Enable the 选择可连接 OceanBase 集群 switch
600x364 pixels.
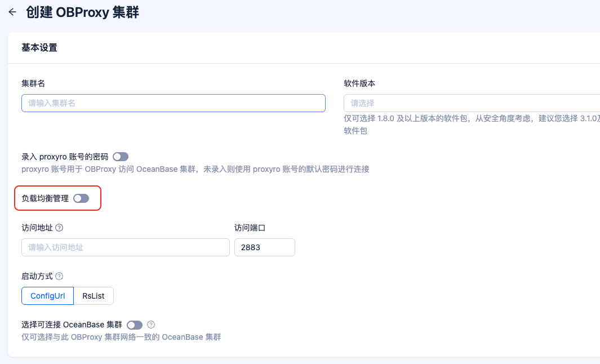(134, 325)
